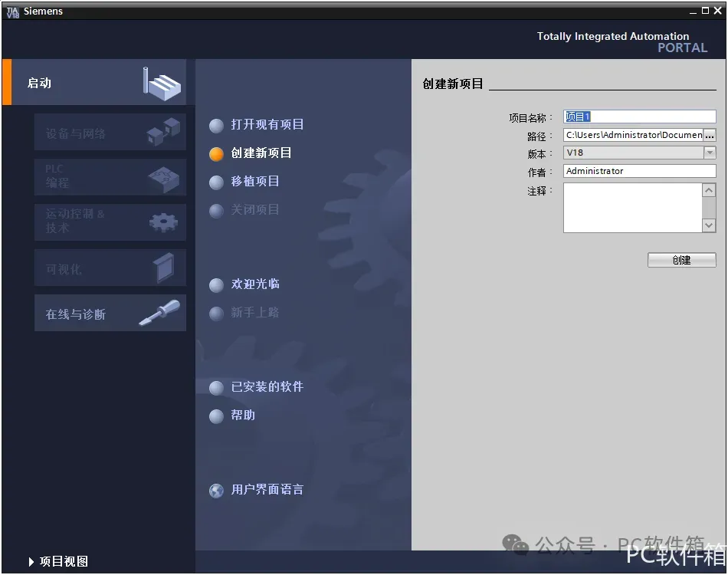Focus the 项目名称 input field

tap(639, 117)
